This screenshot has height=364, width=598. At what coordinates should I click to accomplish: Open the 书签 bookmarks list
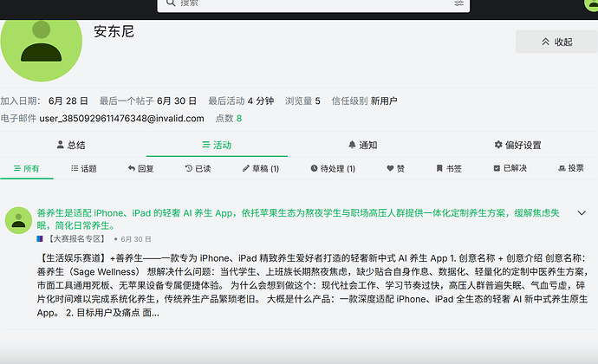click(449, 168)
